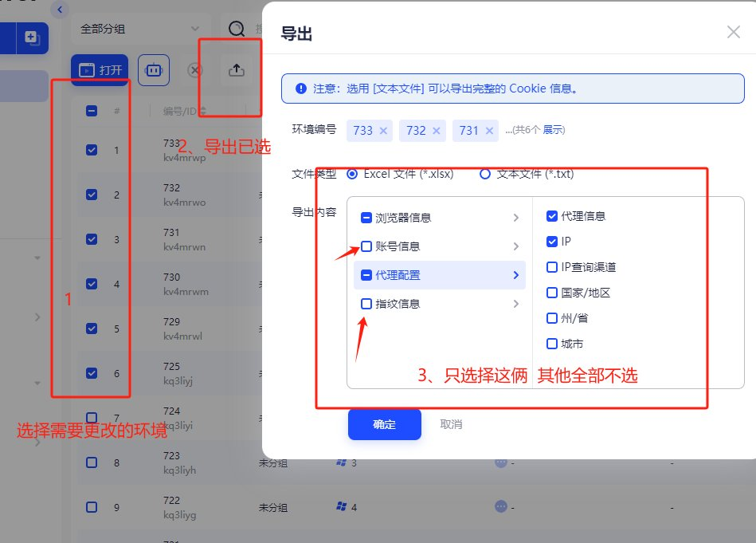
Task: Check the row 8 checkbox for 723
Action: (x=92, y=462)
